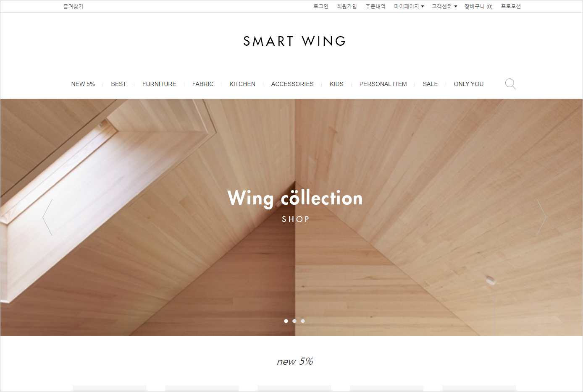
Task: Open the ACCESSORIES category
Action: tap(292, 84)
